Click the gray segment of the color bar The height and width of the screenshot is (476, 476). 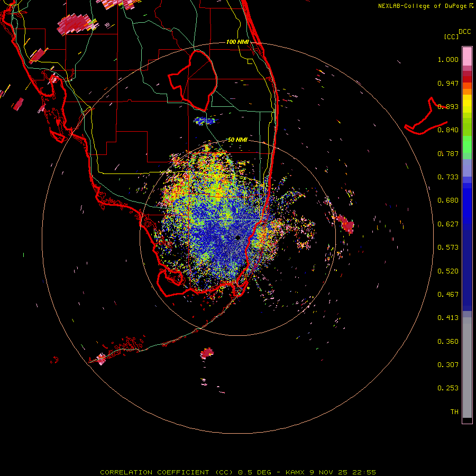pyautogui.click(x=467, y=368)
